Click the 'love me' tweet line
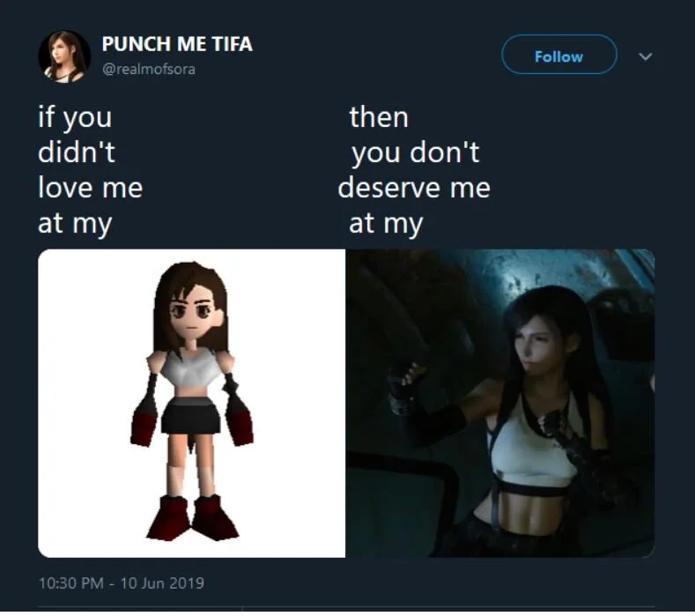Image resolution: width=695 pixels, height=616 pixels. tap(91, 188)
